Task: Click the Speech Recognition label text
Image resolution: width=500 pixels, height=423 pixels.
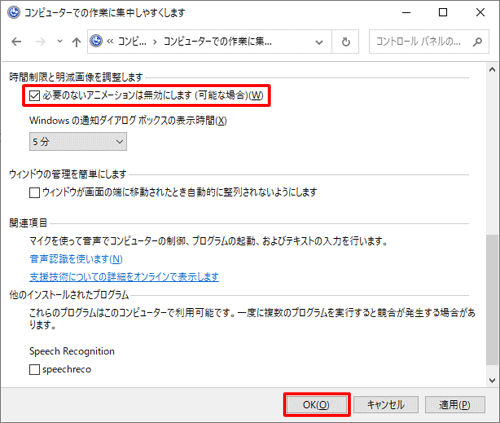Action: pyautogui.click(x=72, y=351)
